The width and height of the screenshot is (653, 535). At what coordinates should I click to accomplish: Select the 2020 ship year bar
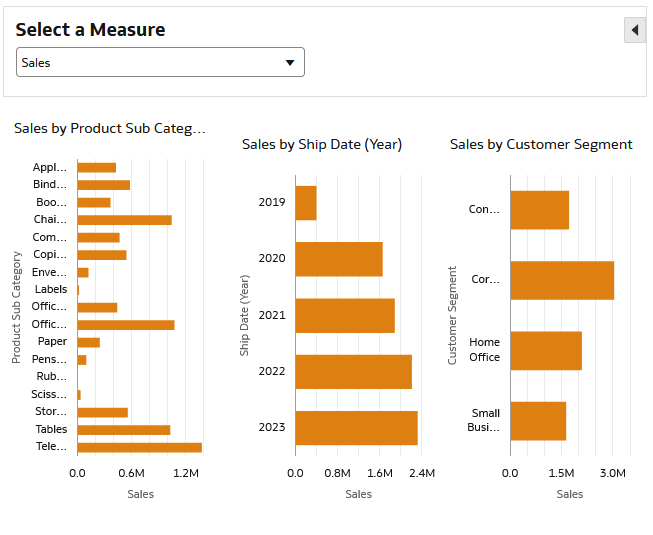pos(339,259)
